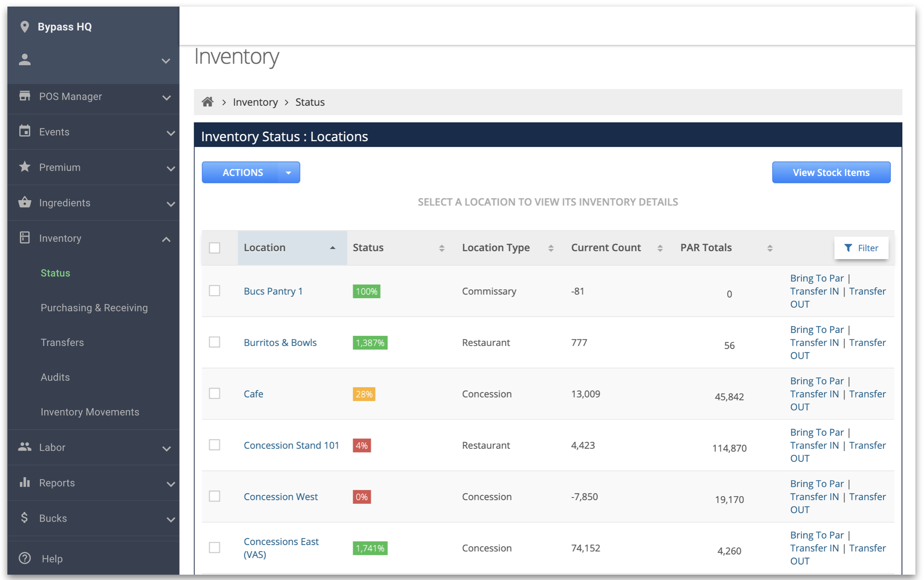The height and width of the screenshot is (580, 924).
Task: Sort by Status column arrows
Action: (x=442, y=248)
